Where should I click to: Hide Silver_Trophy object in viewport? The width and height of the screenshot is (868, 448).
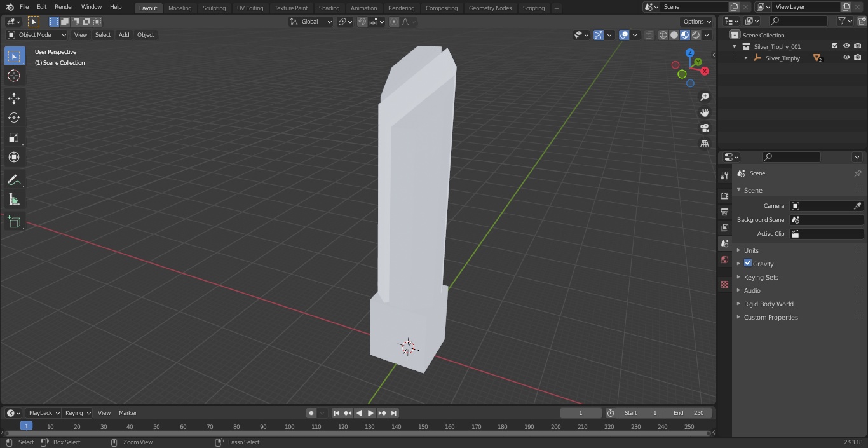pyautogui.click(x=846, y=57)
